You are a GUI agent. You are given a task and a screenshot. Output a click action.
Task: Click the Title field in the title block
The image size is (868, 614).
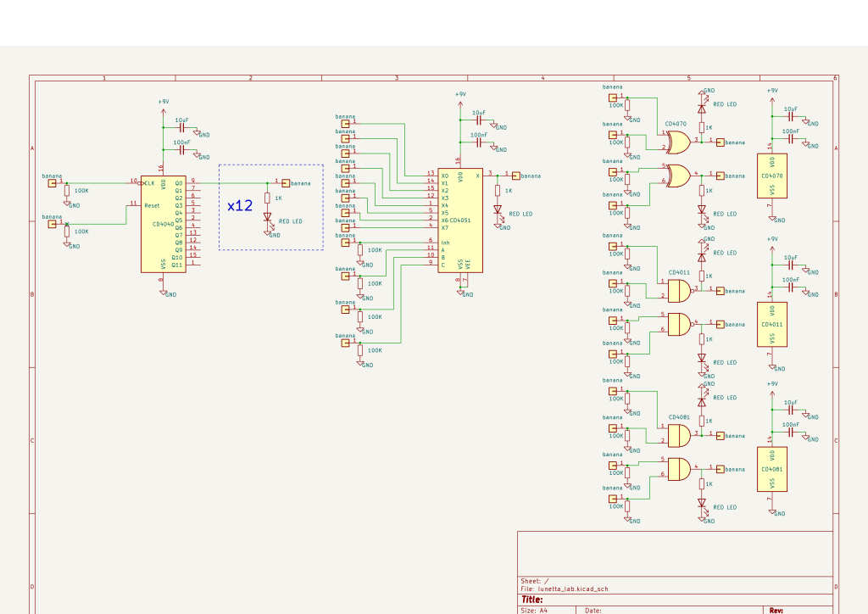pos(531,600)
